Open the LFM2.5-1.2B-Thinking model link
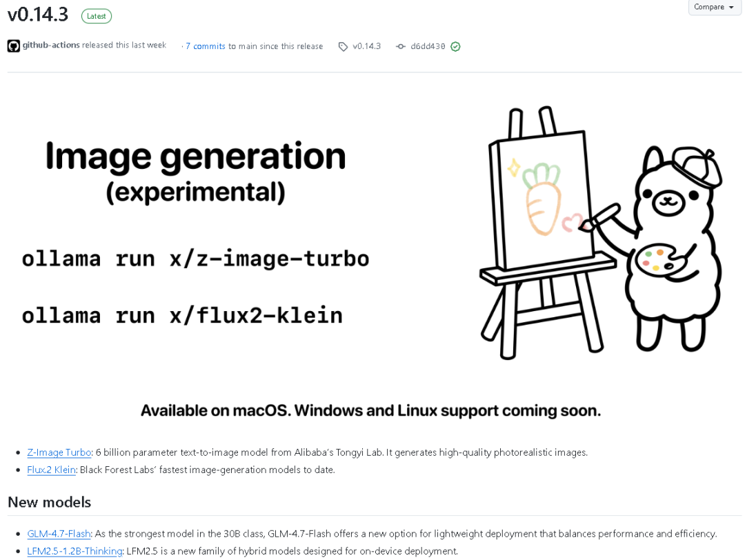The image size is (745, 560). click(x=75, y=551)
